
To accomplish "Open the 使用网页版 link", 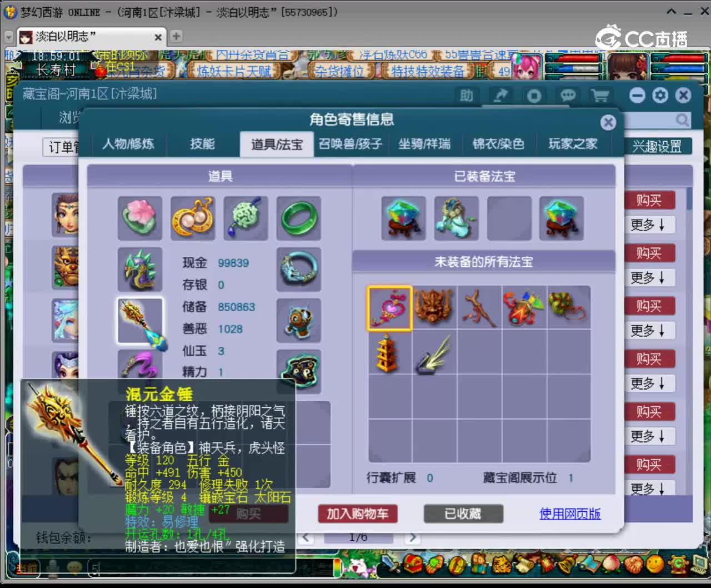I will click(x=570, y=514).
